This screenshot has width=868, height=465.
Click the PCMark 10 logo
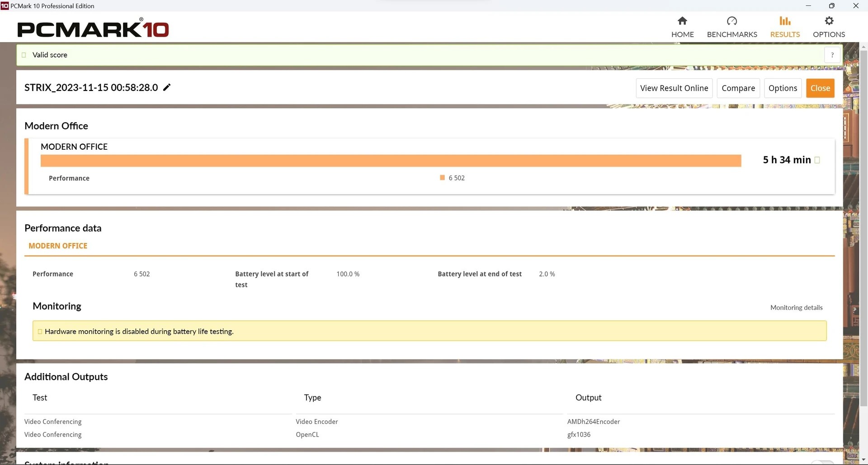(93, 29)
